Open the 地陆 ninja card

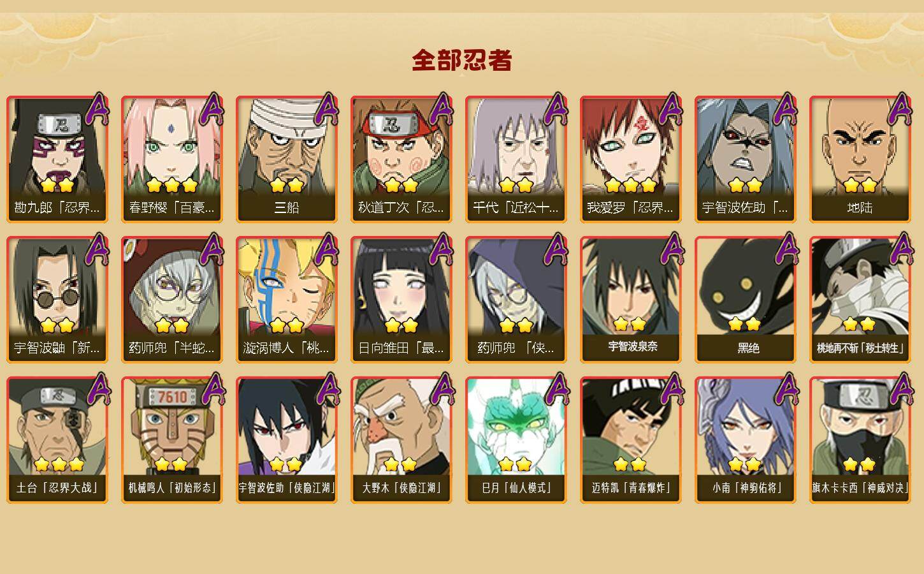(860, 159)
